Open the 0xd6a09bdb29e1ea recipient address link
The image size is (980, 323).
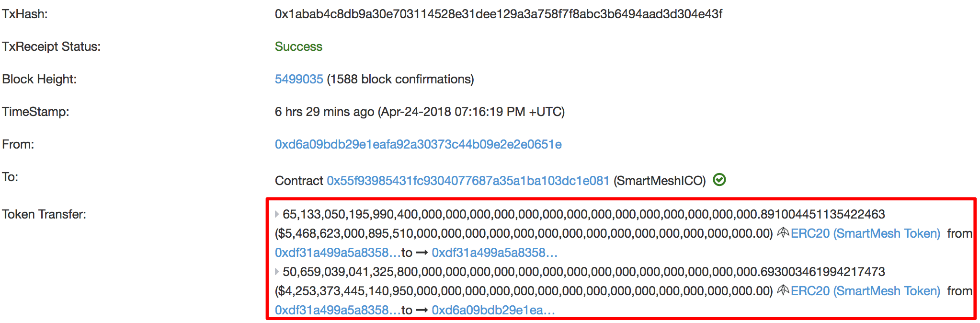click(x=493, y=310)
